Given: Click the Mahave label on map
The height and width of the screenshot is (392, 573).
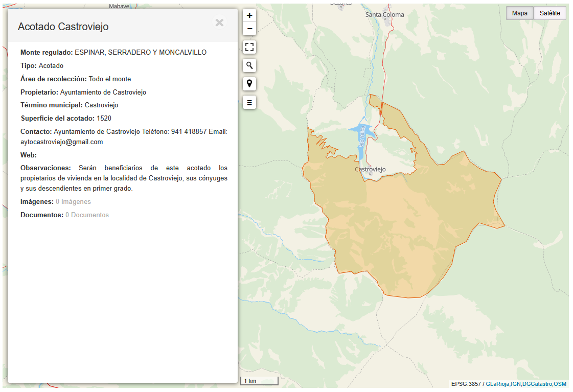Looking at the screenshot, I should click(119, 6).
